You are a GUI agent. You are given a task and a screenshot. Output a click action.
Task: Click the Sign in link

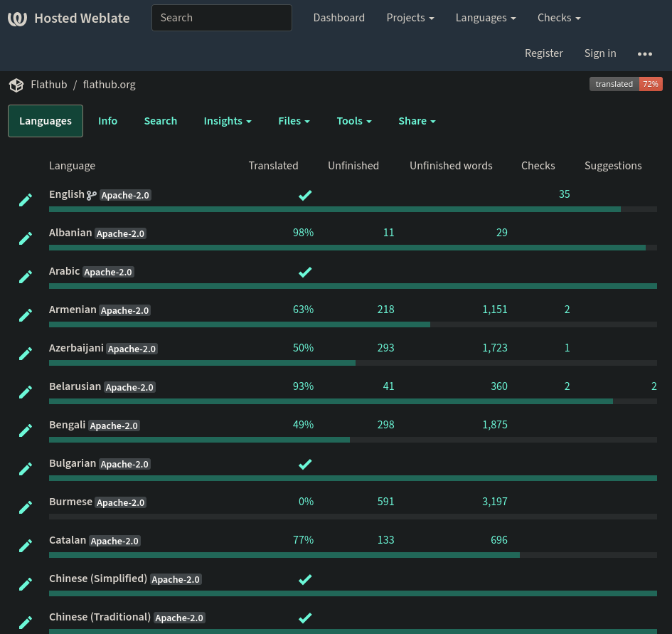600,53
